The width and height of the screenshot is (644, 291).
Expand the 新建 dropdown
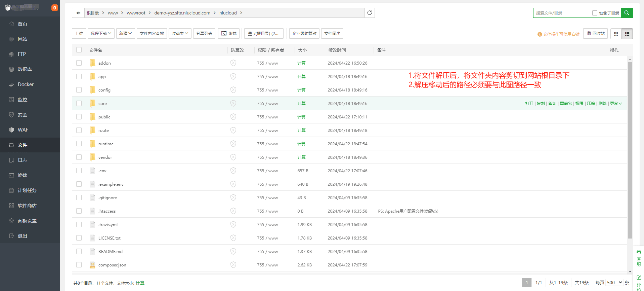[125, 34]
